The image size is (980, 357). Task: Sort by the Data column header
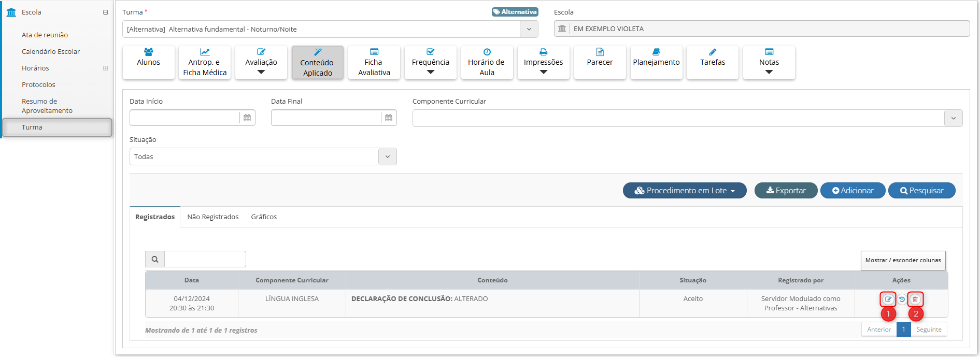(x=192, y=280)
